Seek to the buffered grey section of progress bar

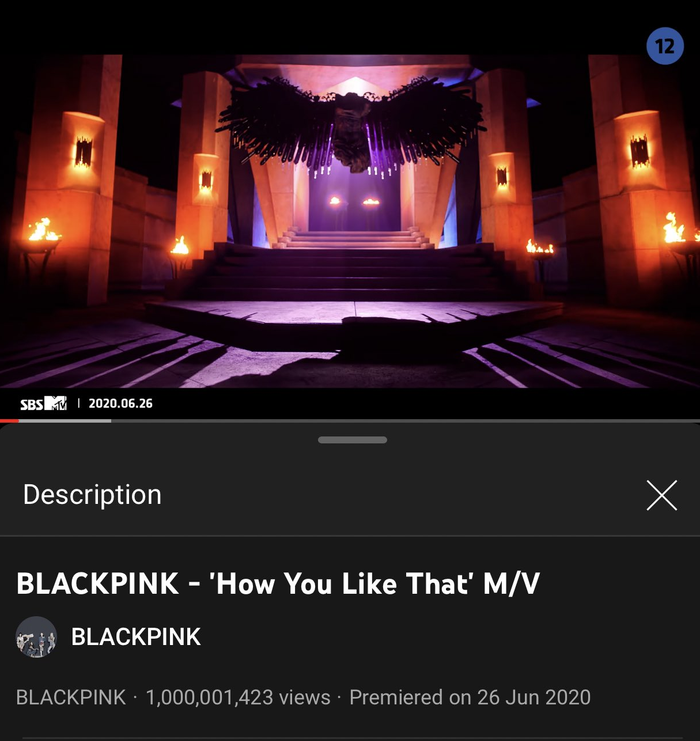click(x=65, y=421)
